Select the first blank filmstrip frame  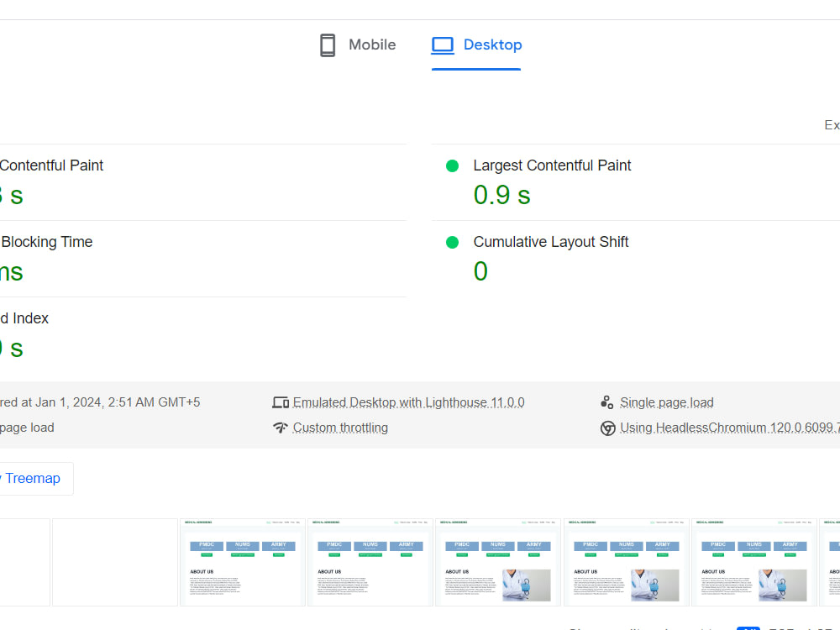point(24,562)
